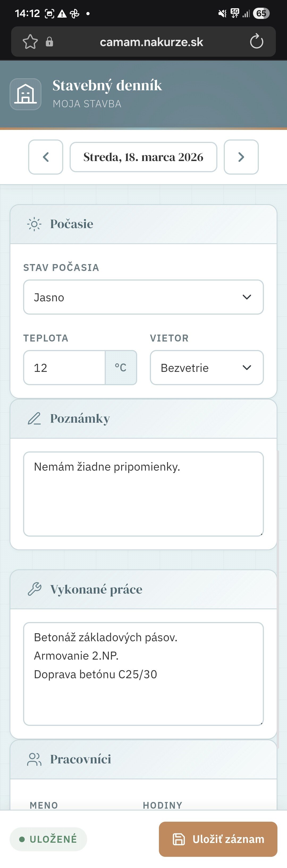Tap the Uložené status badge
Image resolution: width=287 pixels, height=868 pixels.
pyautogui.click(x=48, y=839)
